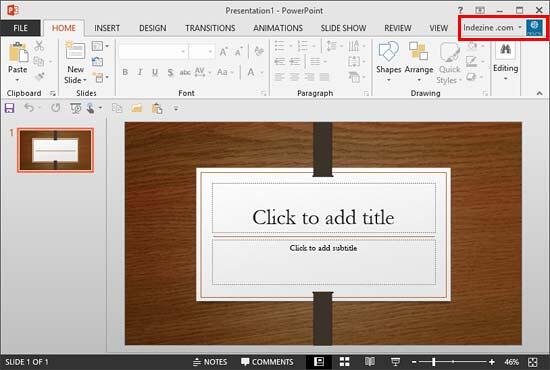Decrease font size with smaller A icon

click(239, 52)
